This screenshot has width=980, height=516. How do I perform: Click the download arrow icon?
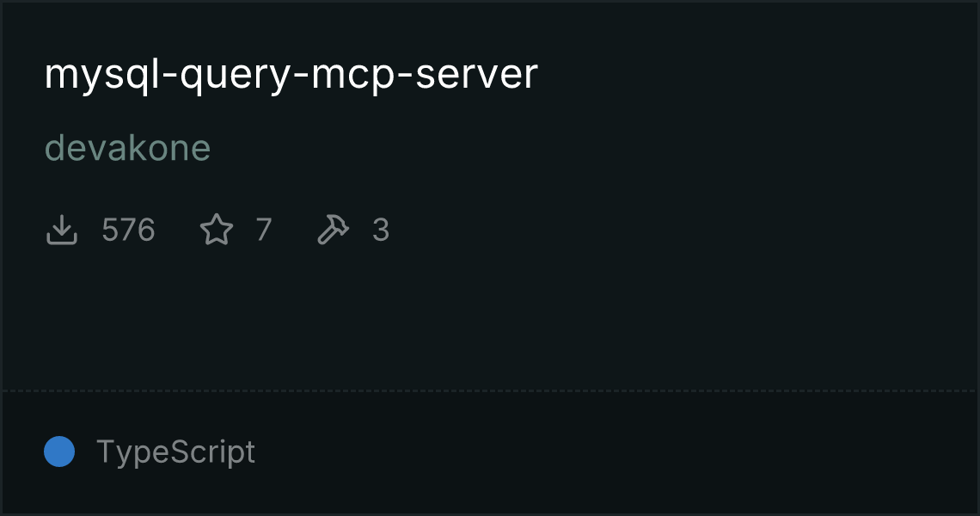(x=62, y=230)
